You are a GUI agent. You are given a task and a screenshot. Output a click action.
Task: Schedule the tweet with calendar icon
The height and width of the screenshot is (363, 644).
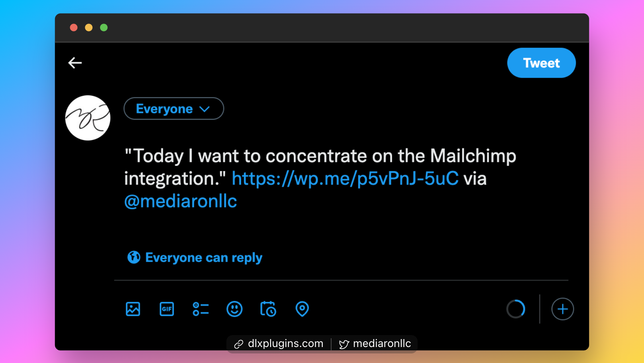268,309
